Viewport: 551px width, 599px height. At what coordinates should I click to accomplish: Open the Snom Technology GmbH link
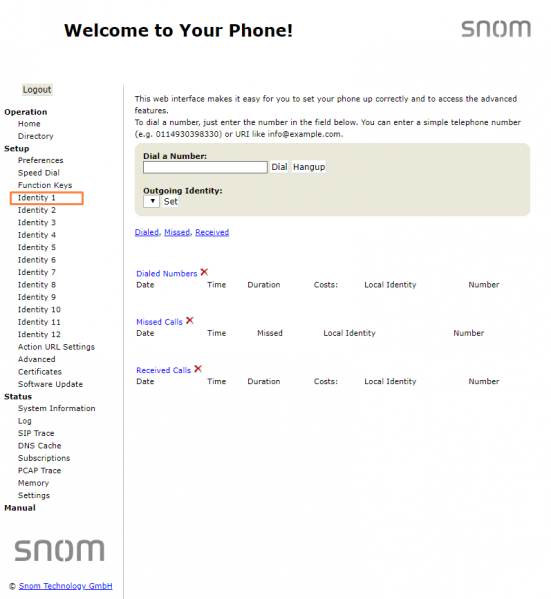[x=66, y=586]
